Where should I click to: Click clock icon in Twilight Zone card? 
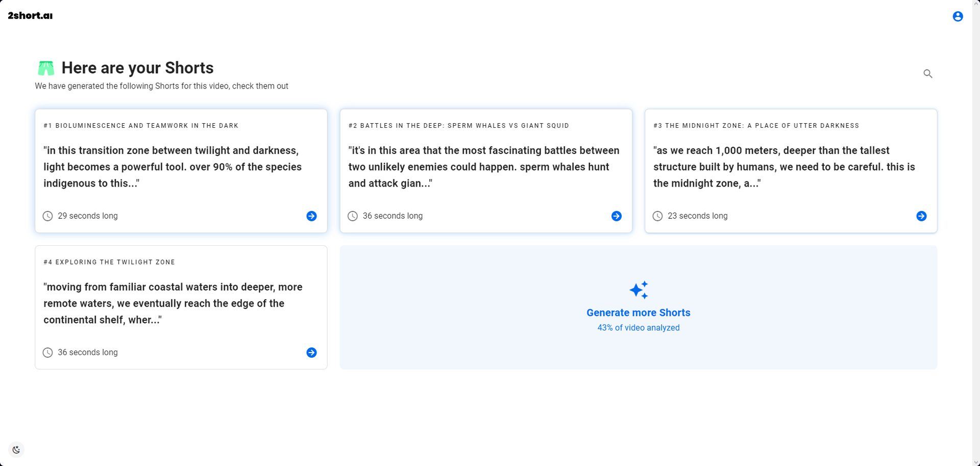[47, 353]
